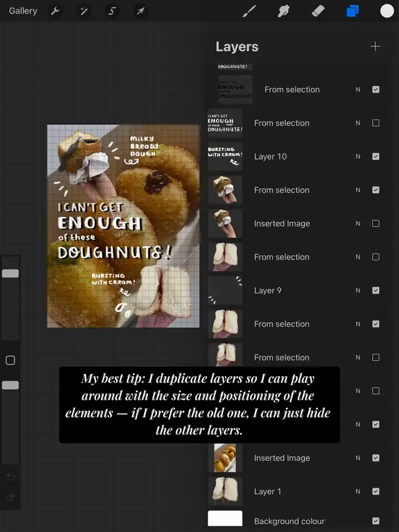Select the Selection S tool
Viewport: 399px width, 532px height.
pos(112,11)
